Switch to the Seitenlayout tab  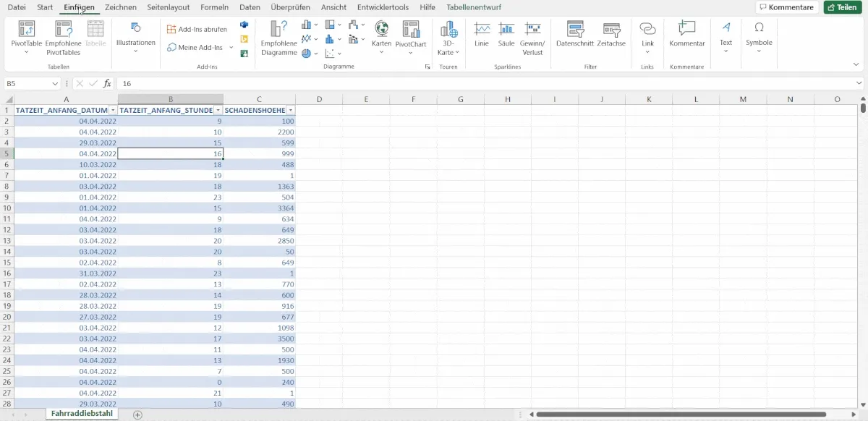tap(168, 7)
